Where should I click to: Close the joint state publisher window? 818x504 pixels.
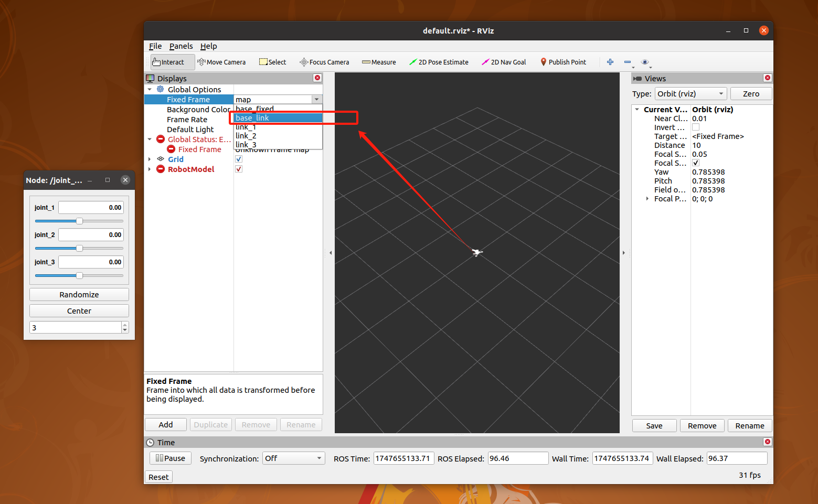tap(125, 180)
